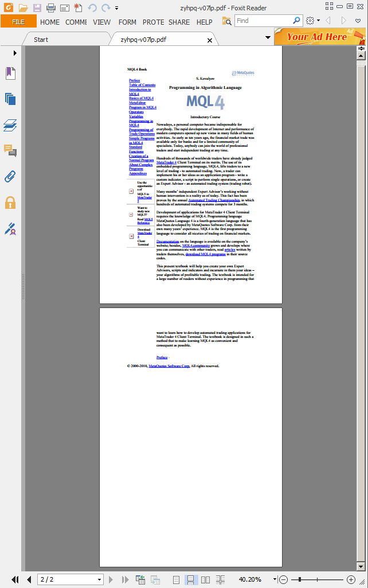Open the page number dropdown
The height and width of the screenshot is (588, 368).
click(x=99, y=580)
